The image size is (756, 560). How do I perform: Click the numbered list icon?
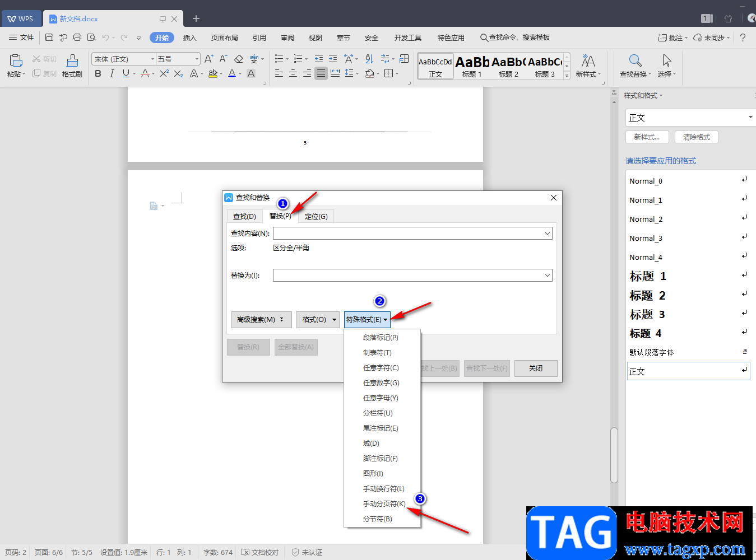(x=298, y=59)
